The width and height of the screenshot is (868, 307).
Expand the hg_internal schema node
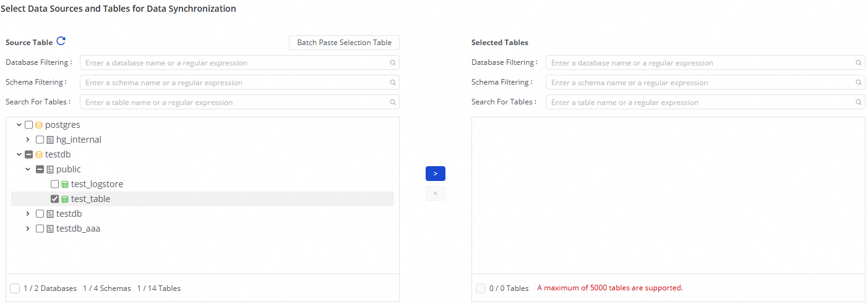(x=28, y=140)
